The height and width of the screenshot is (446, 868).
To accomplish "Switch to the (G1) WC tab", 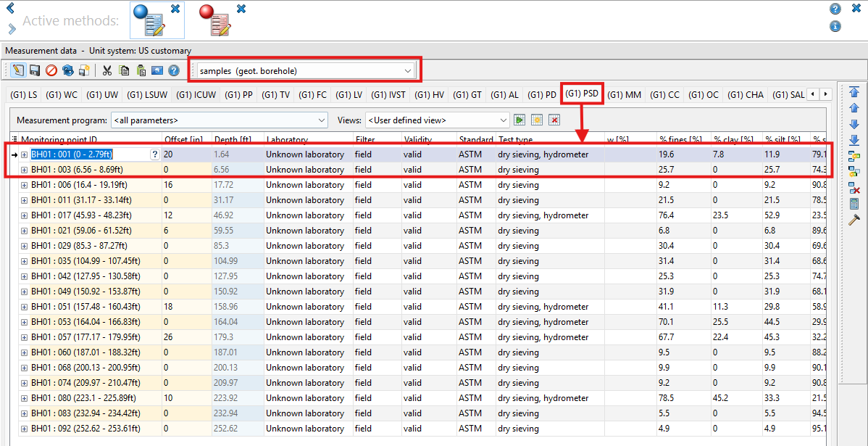I will click(62, 95).
